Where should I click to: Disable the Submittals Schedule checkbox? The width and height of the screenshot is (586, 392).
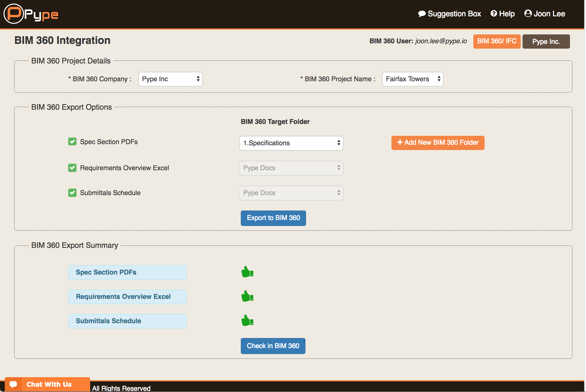[72, 193]
